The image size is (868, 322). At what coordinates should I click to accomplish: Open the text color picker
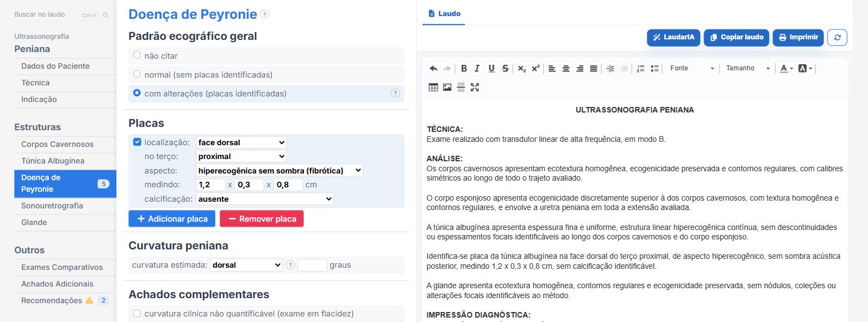point(787,69)
